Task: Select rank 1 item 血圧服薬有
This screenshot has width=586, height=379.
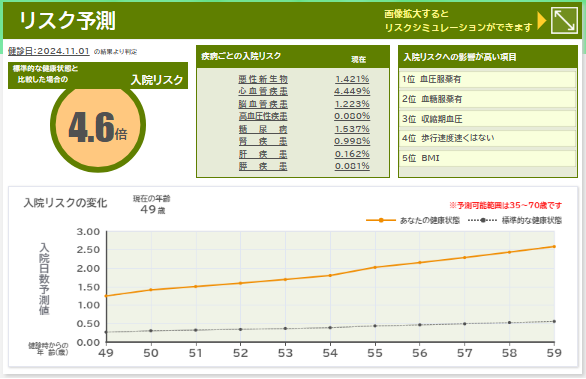Action: (x=487, y=79)
